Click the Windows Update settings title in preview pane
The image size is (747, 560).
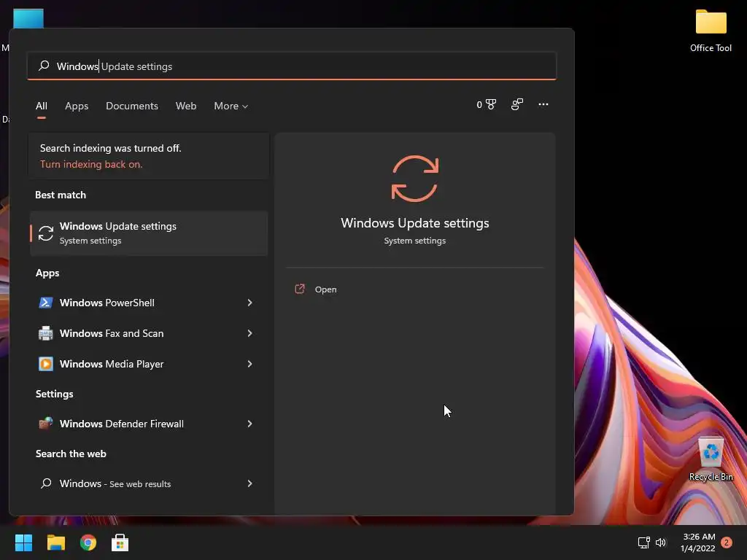tap(415, 223)
